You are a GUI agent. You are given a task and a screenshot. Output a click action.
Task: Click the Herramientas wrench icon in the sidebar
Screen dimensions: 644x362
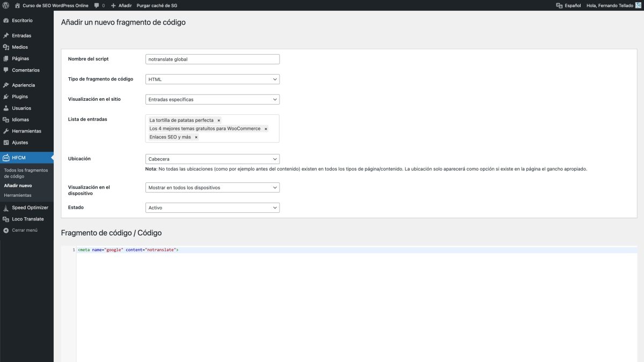[6, 131]
